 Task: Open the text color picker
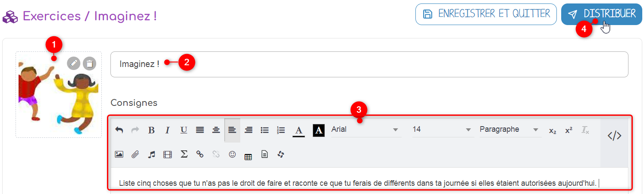pyautogui.click(x=298, y=130)
